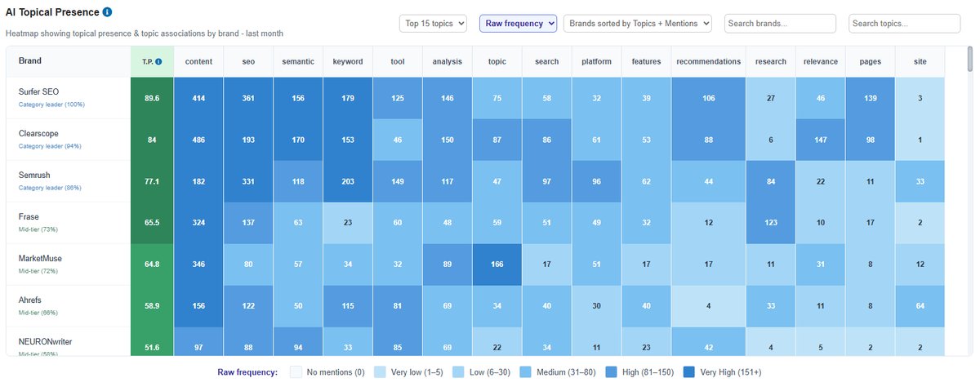Click the Surfer SEO brand name

point(39,91)
